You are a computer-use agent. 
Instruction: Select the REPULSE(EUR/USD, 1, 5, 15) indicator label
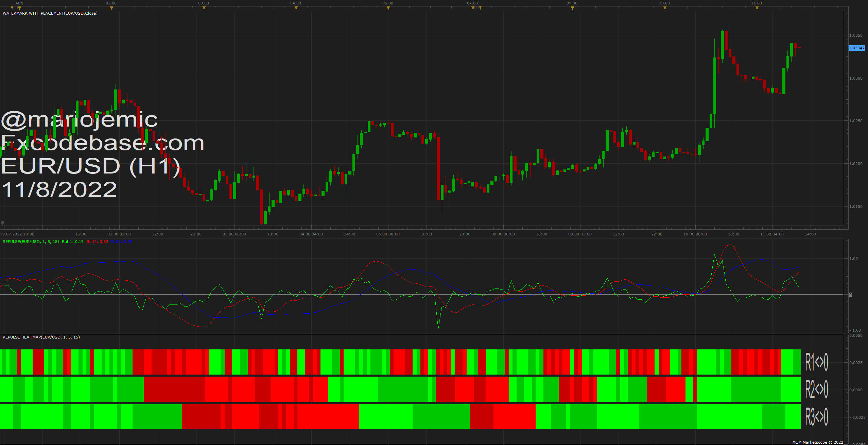coord(31,242)
